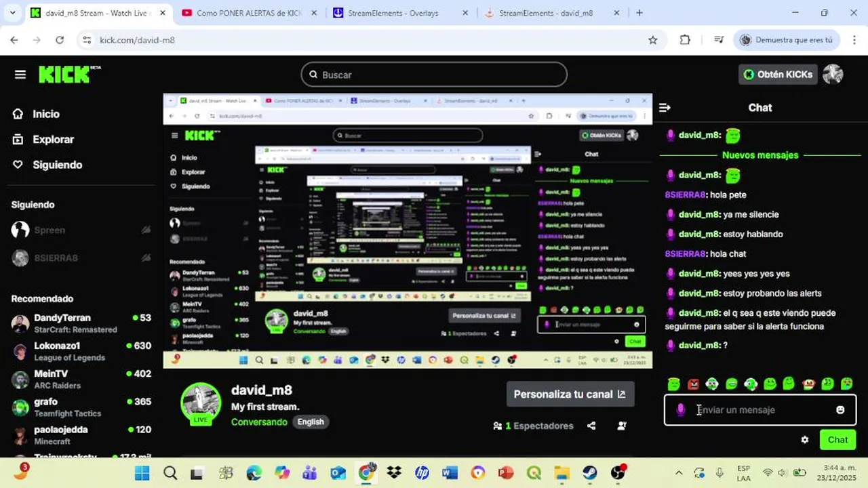Open a new browser tab with plus
The width and height of the screenshot is (868, 488).
tap(639, 13)
